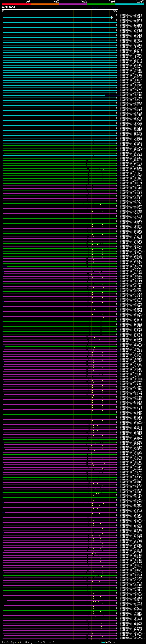Click the red 20% identity legend segment
146x644 pixels.
pyautogui.click(x=16, y=4)
